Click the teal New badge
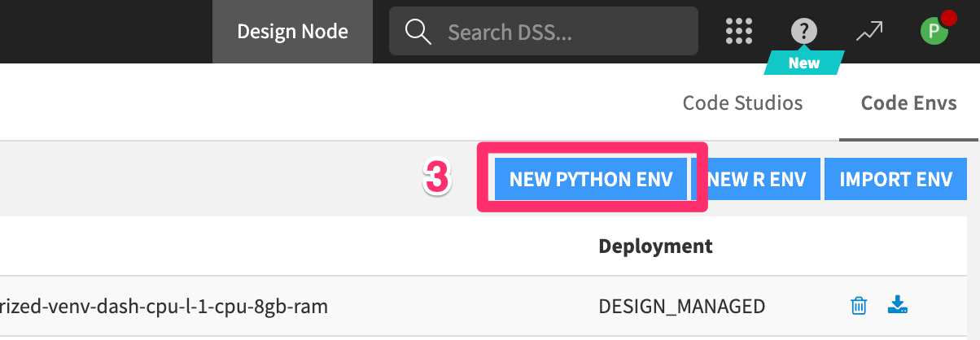 pyautogui.click(x=803, y=63)
